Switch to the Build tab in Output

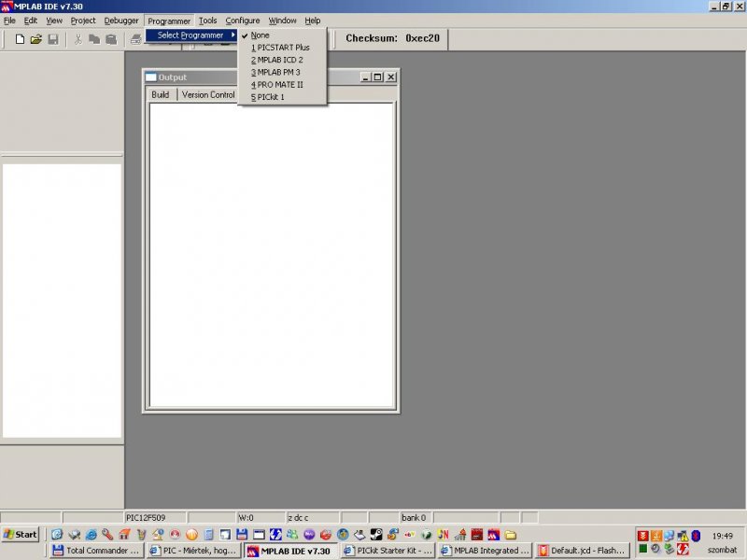160,95
